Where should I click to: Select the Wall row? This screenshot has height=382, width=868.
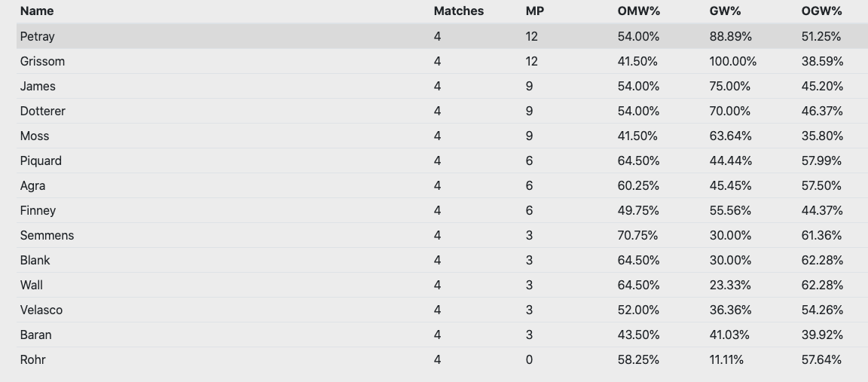tap(442, 285)
